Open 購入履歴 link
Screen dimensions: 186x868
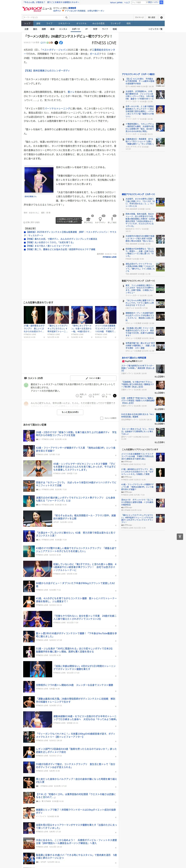[x=152, y=18]
